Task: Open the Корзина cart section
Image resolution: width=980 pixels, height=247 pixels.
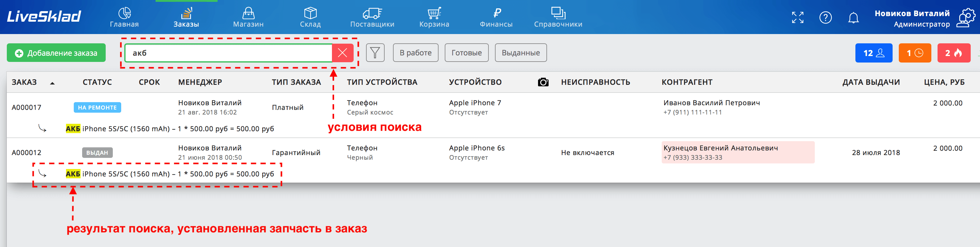Action: (x=435, y=17)
